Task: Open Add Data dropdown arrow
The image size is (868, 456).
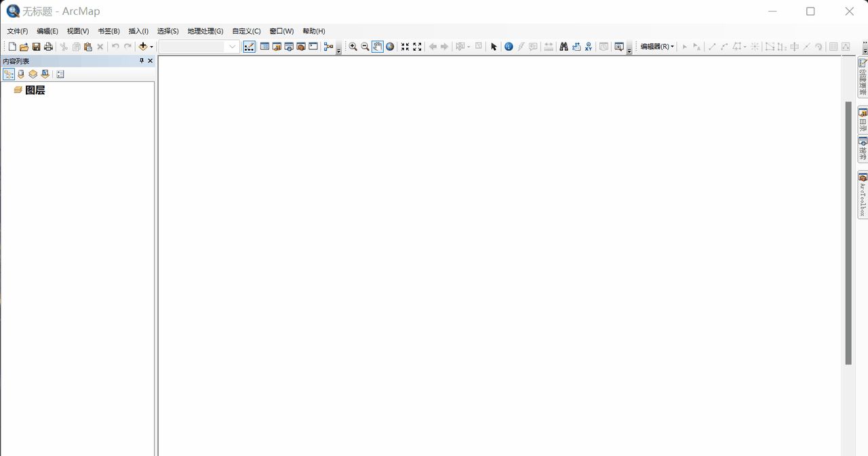Action: [152, 47]
